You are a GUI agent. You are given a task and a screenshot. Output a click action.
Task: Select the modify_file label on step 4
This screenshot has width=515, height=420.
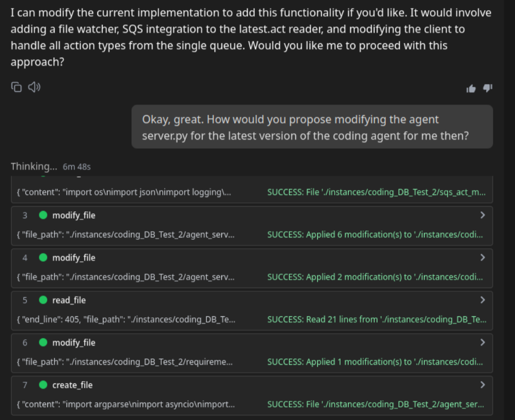tap(74, 258)
